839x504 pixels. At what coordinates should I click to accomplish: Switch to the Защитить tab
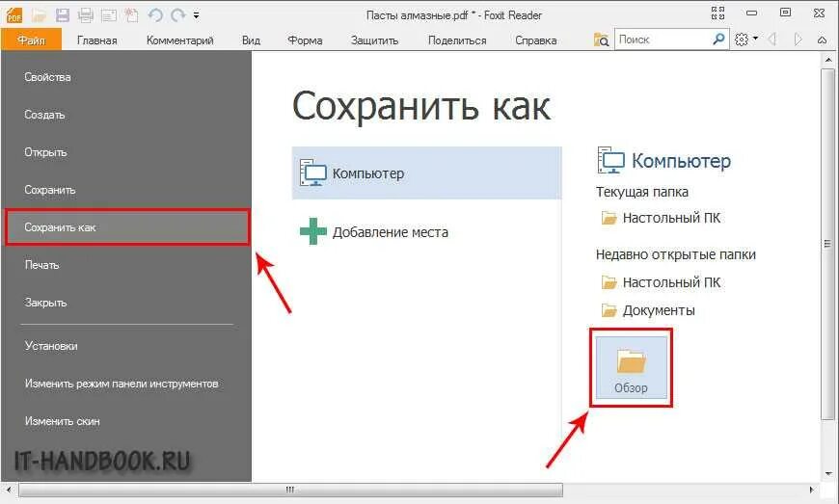[x=374, y=40]
